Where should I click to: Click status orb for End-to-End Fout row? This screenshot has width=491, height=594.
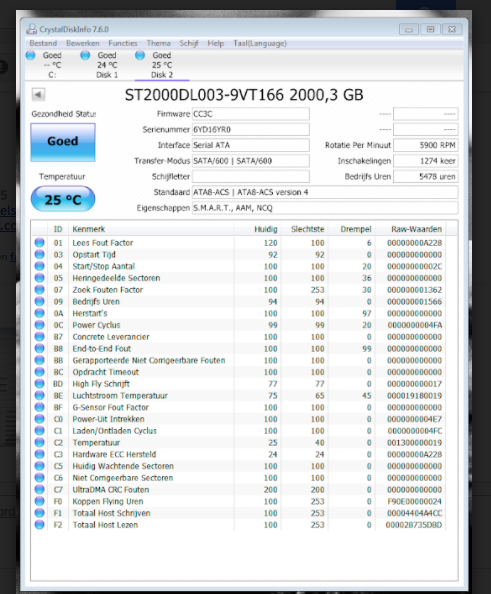(x=39, y=349)
